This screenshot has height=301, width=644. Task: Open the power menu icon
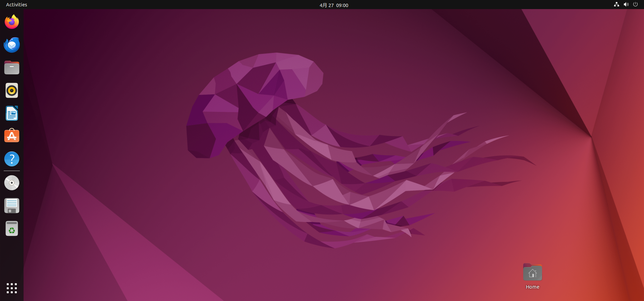(635, 4)
